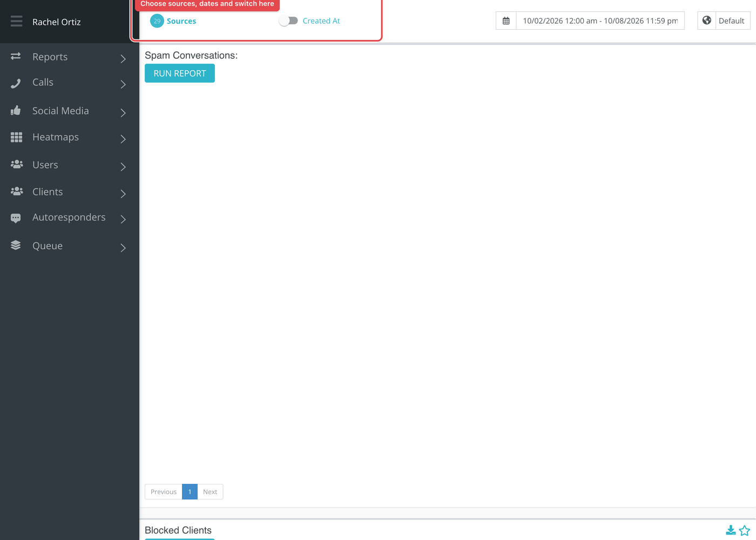
Task: Expand the Calls menu chevron
Action: (123, 84)
